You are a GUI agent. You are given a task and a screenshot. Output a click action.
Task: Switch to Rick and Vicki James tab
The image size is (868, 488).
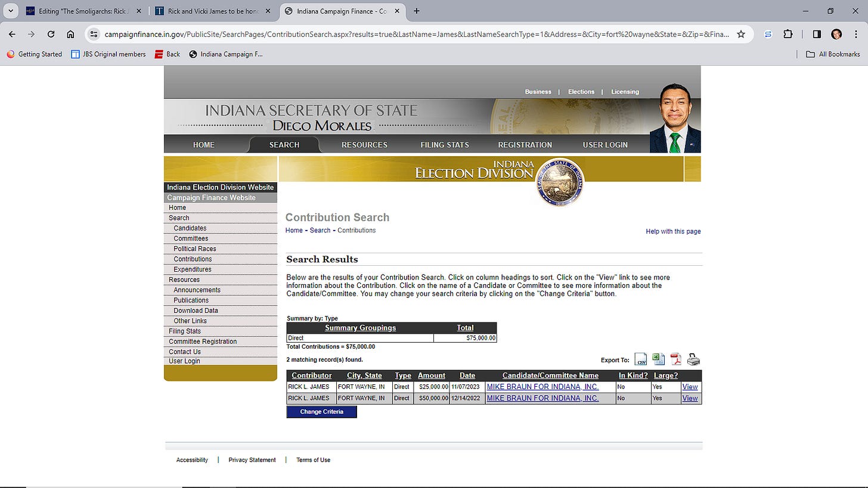click(212, 11)
